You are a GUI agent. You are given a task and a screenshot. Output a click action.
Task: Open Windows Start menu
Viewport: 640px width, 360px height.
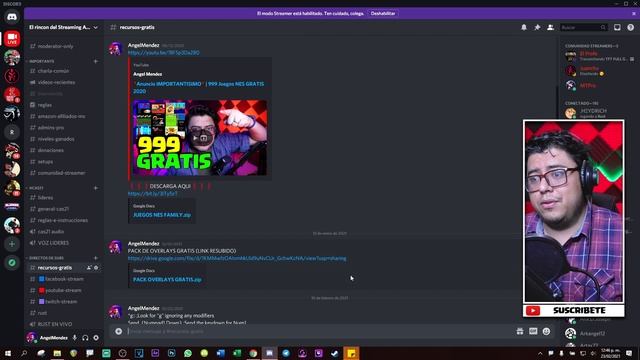click(7, 353)
